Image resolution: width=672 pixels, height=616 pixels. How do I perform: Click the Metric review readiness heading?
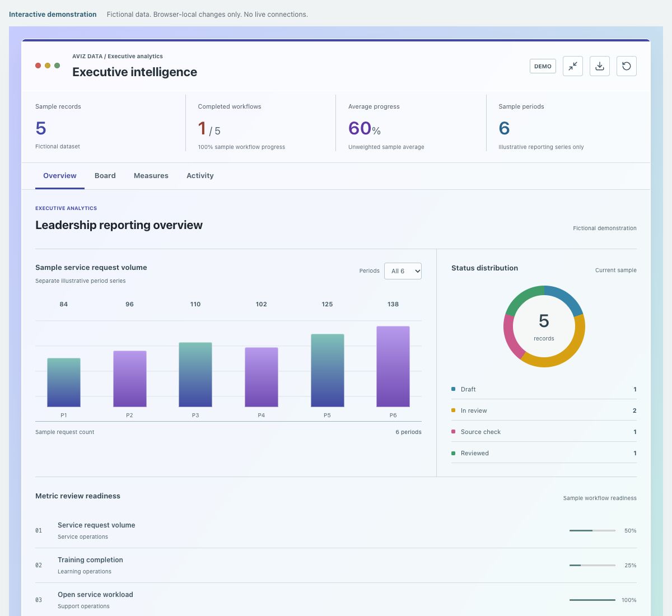coord(78,496)
